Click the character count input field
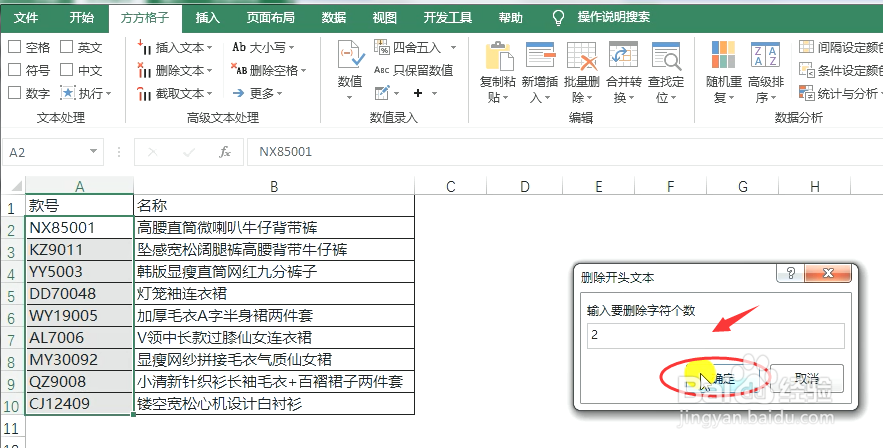Screen dimensions: 883x448 tap(715, 336)
